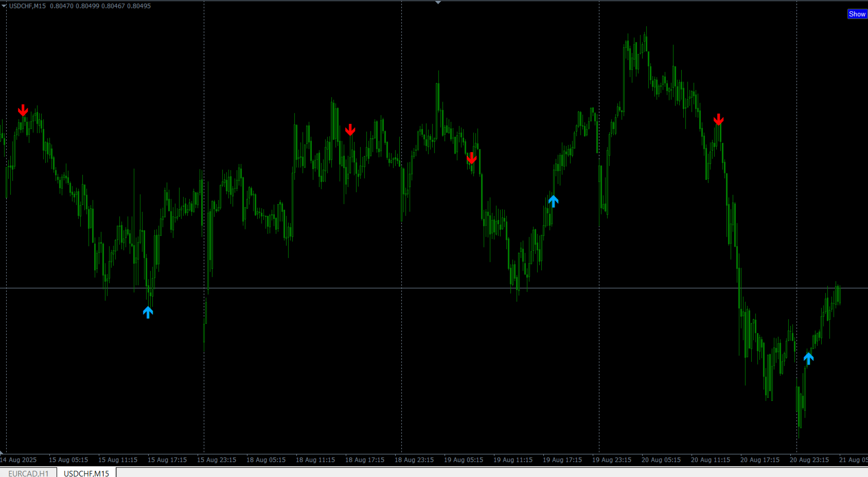Click the '20 Aug 05:15' time label
This screenshot has width=868, height=477.
pyautogui.click(x=661, y=460)
